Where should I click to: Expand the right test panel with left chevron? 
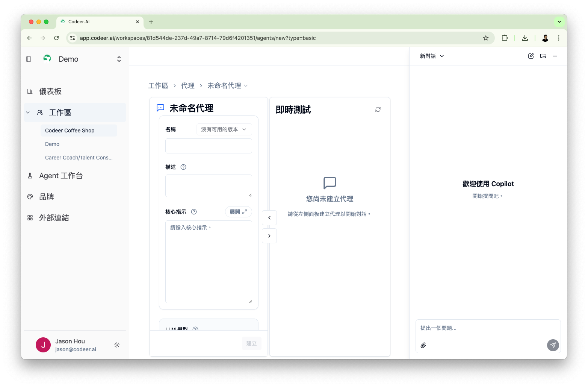pyautogui.click(x=269, y=217)
